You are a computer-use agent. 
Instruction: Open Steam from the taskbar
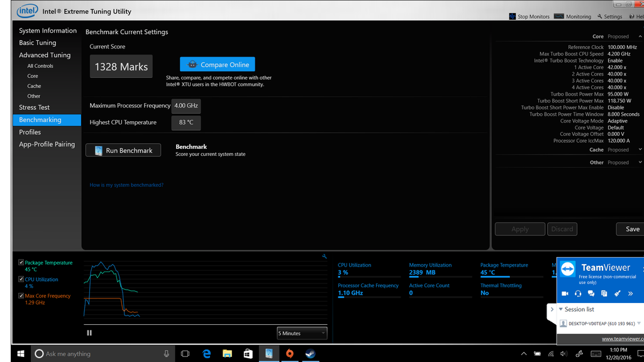click(311, 353)
